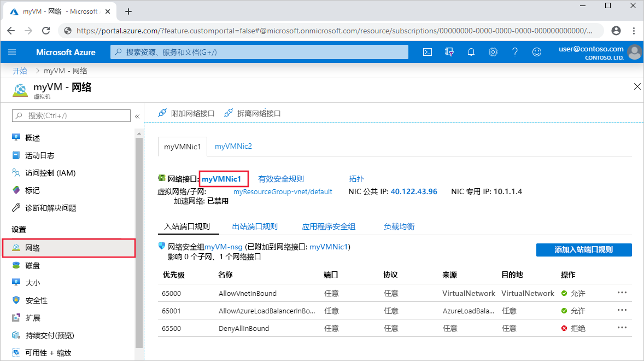Image resolution: width=644 pixels, height=361 pixels.
Task: Open more options for AllowVnetInBound rule
Action: coord(622,293)
